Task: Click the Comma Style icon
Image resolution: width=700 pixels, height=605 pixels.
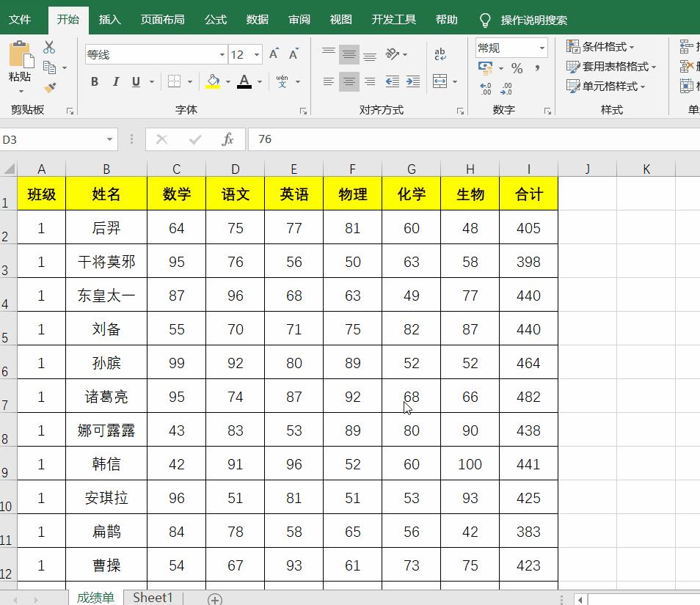Action: pyautogui.click(x=538, y=68)
